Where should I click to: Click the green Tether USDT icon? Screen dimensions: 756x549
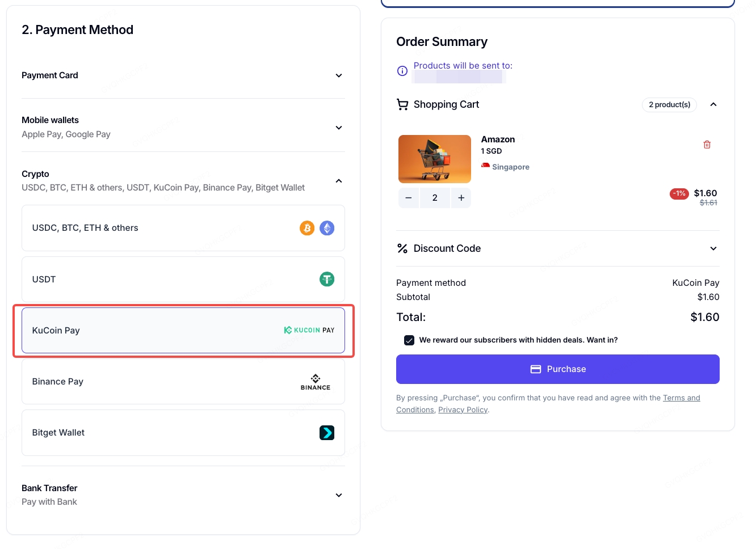(327, 279)
